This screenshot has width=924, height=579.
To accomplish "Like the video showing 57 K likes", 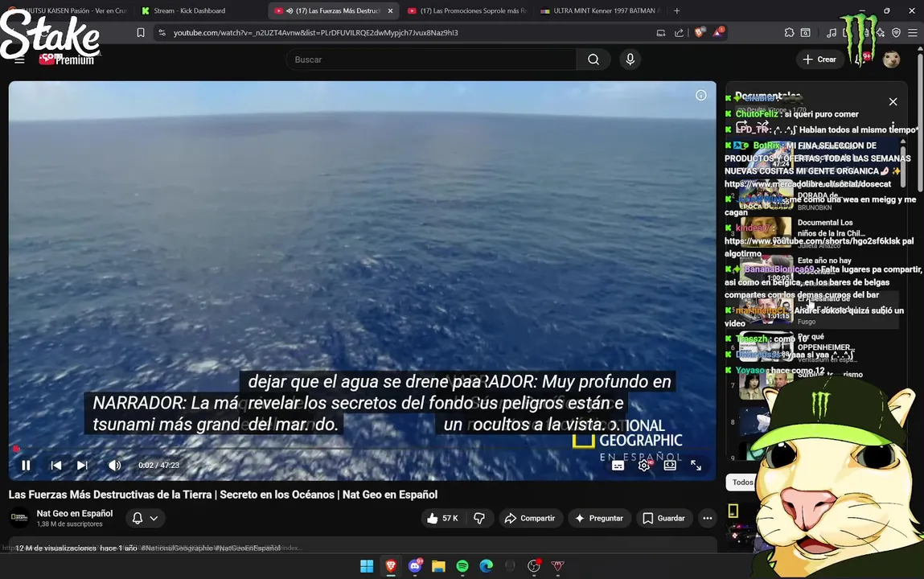I will point(442,519).
